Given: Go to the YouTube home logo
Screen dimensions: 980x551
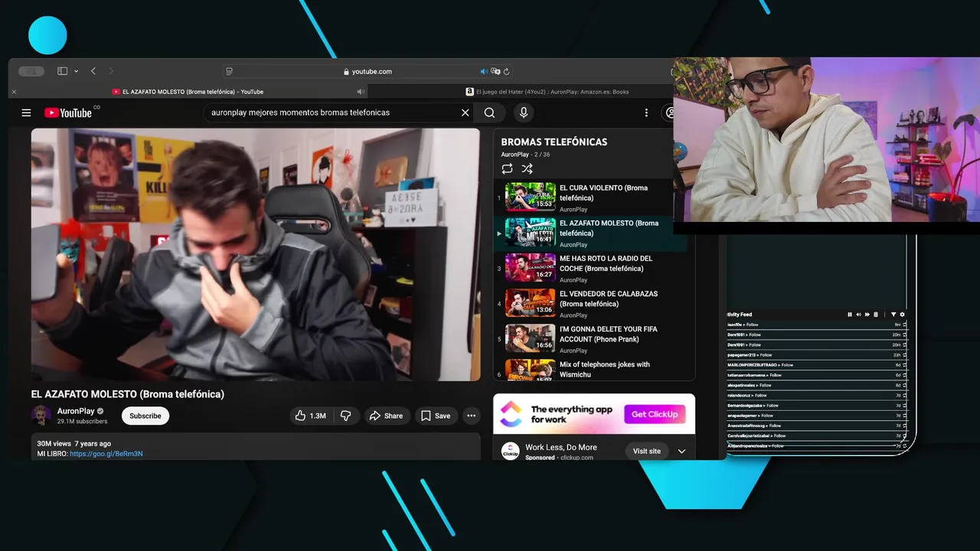Looking at the screenshot, I should (68, 112).
